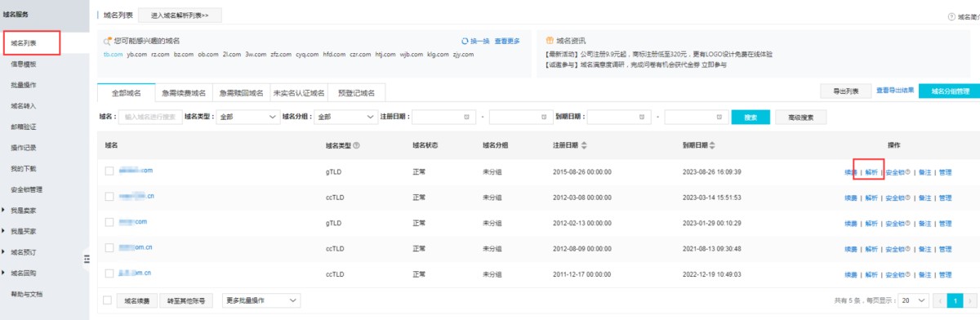Click the 域名简介 help question icon
This screenshot has width=980, height=320.
[952, 16]
